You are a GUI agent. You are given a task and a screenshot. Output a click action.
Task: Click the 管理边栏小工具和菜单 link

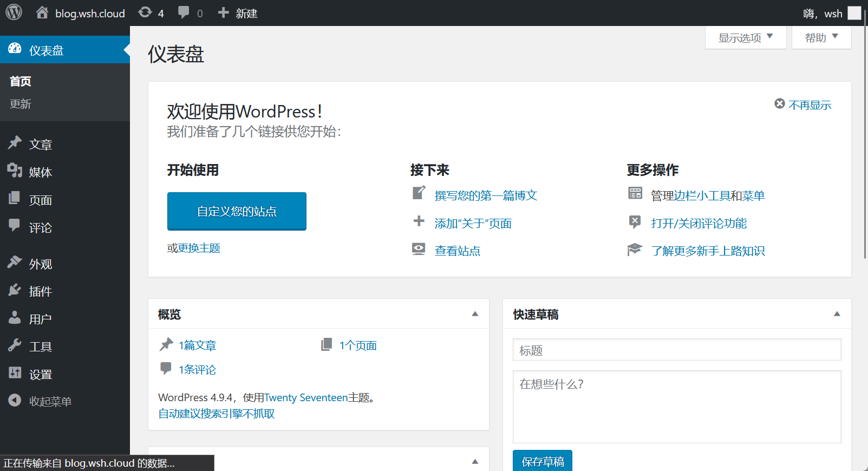click(708, 195)
